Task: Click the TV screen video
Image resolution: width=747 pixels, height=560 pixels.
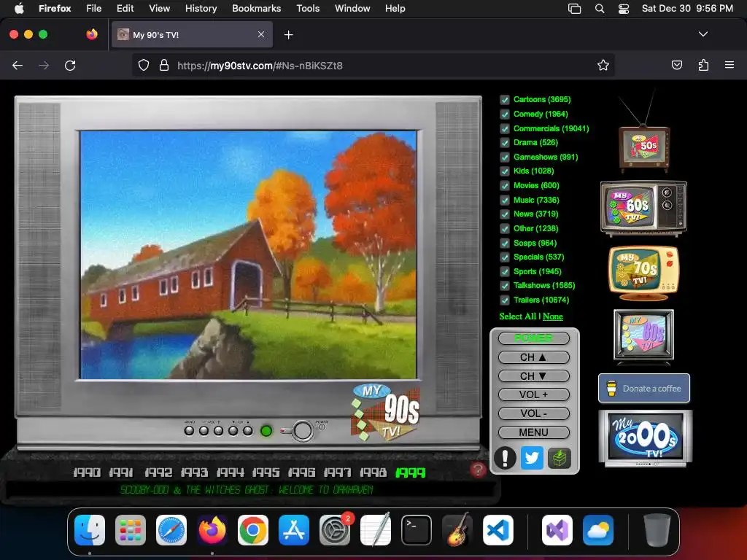Action: point(248,254)
